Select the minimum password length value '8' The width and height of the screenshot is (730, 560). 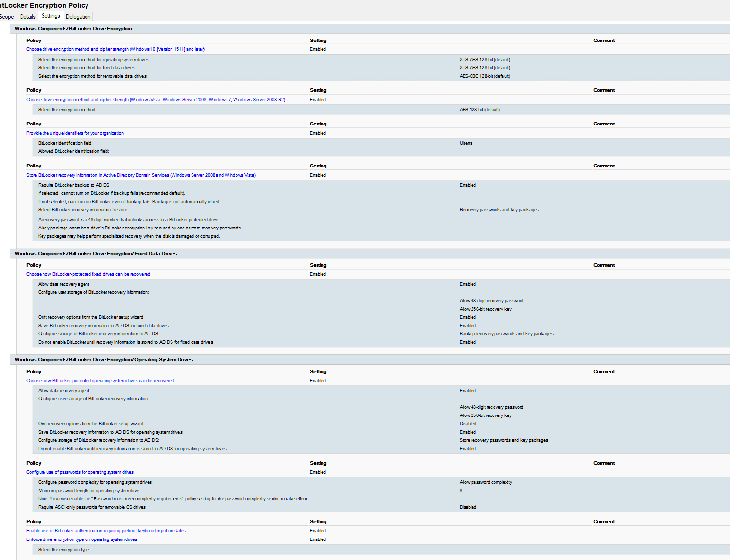(461, 491)
